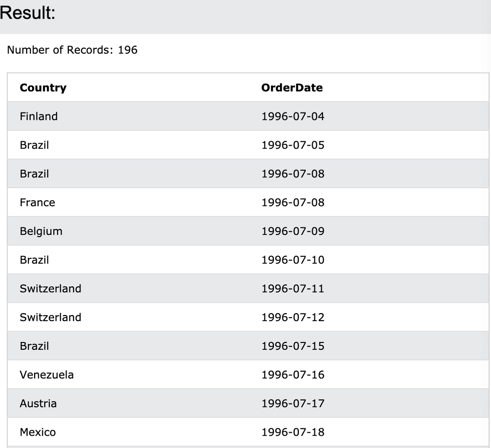Select the 1996-07-09 date cell
The width and height of the screenshot is (491, 448).
point(293,231)
